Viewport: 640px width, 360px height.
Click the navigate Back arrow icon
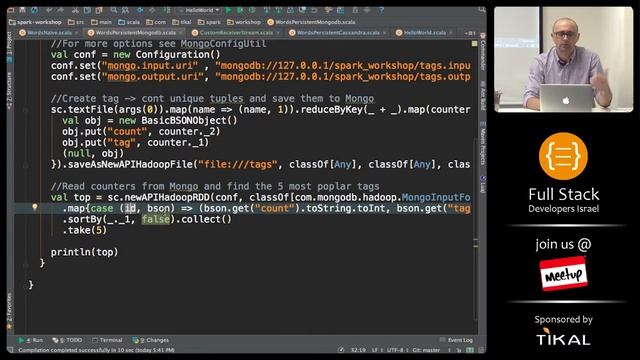coord(140,9)
